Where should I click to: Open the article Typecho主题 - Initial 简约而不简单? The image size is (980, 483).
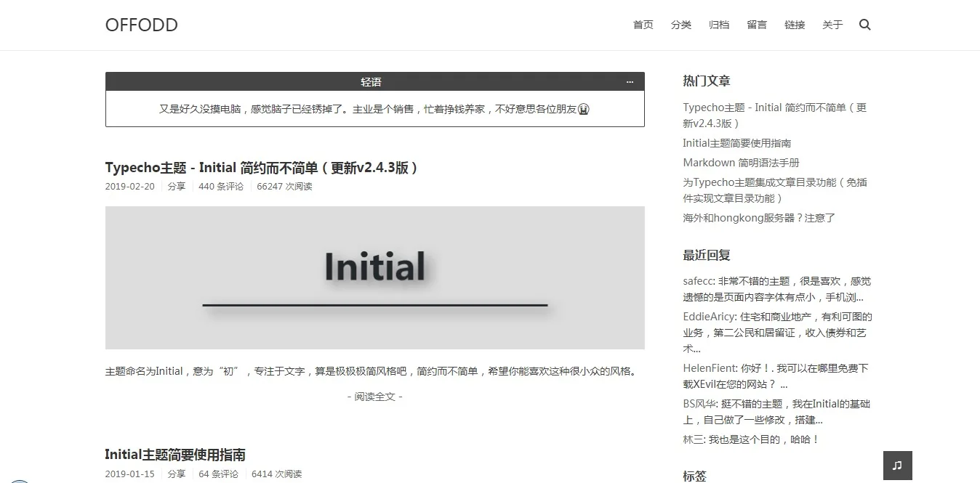click(261, 168)
